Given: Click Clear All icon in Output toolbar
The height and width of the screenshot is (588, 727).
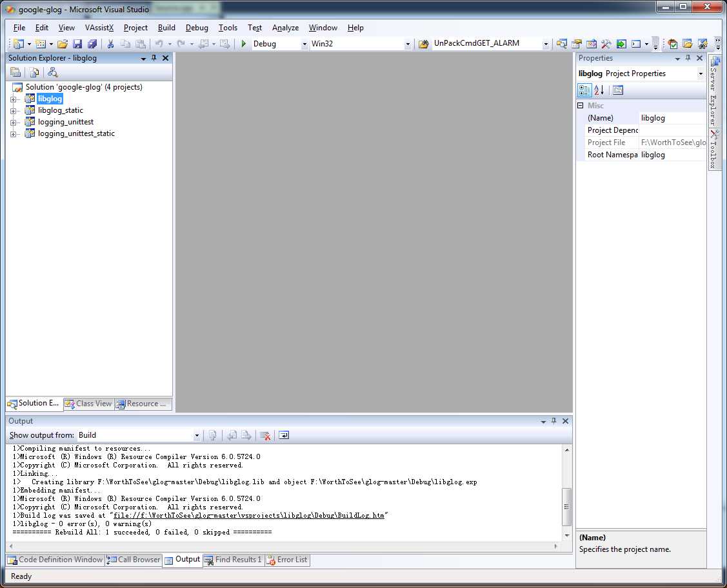Looking at the screenshot, I should [x=265, y=436].
